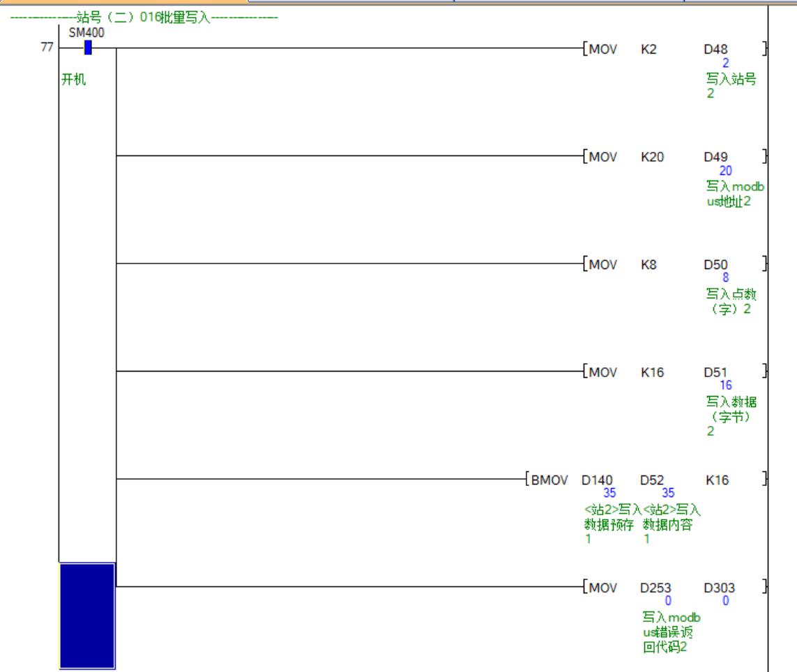
Task: Click the D140 source operand of BMOV
Action: (x=597, y=480)
